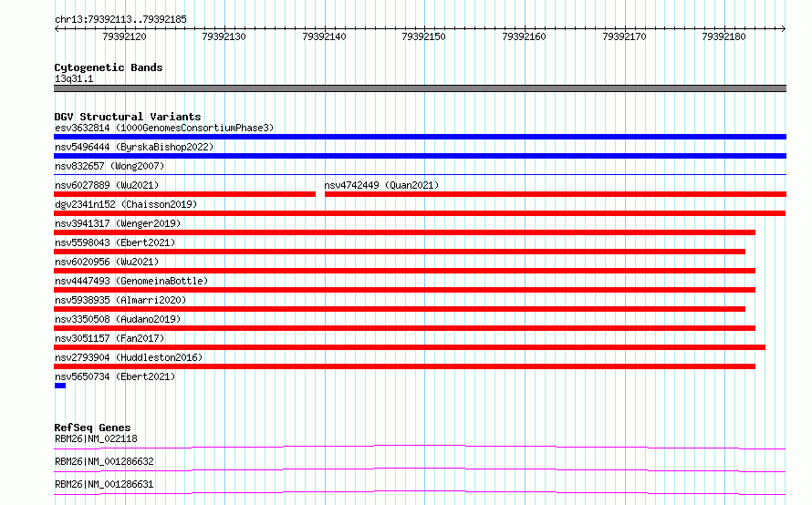This screenshot has height=505, width=812.
Task: Click the nsv3941317 red variant bar
Action: [404, 232]
